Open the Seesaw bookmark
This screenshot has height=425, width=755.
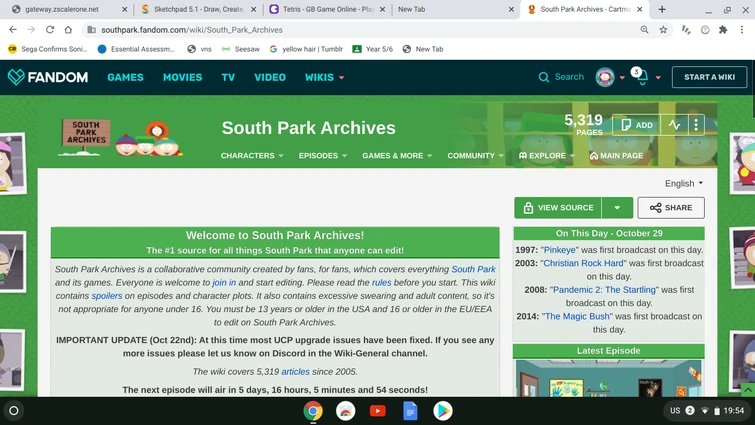pos(241,49)
